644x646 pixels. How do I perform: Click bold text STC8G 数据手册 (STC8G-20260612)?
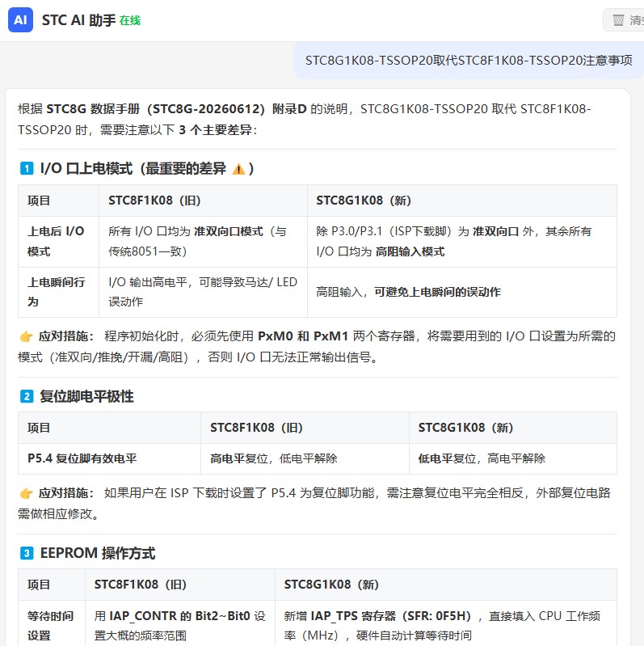click(x=156, y=109)
